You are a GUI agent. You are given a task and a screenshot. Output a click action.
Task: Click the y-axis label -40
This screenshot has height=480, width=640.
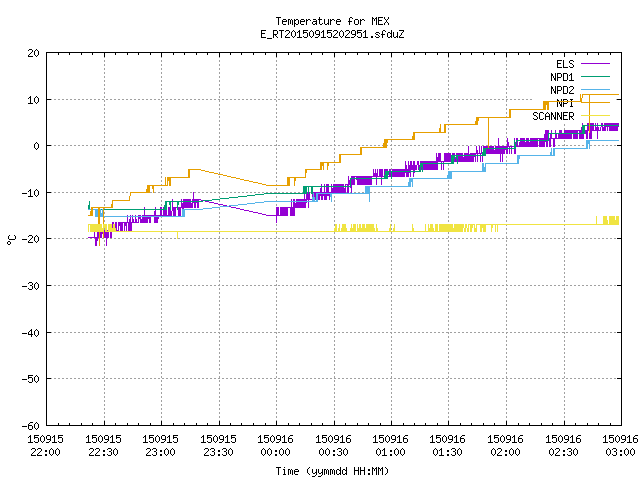tap(31, 333)
